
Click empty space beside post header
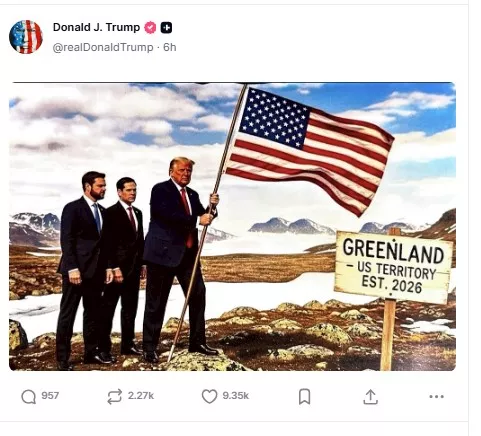pos(317,37)
